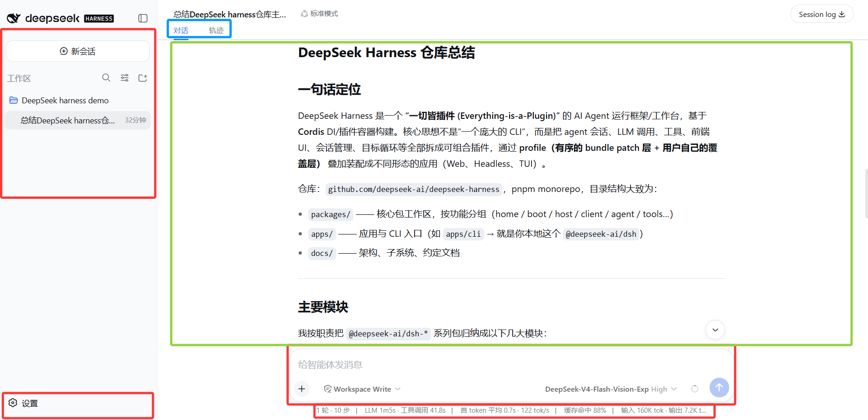Screen dimensions: 868x420
Task: Click the conversation title 总结DeepSeek harness仓库主...
Action: pos(230,14)
